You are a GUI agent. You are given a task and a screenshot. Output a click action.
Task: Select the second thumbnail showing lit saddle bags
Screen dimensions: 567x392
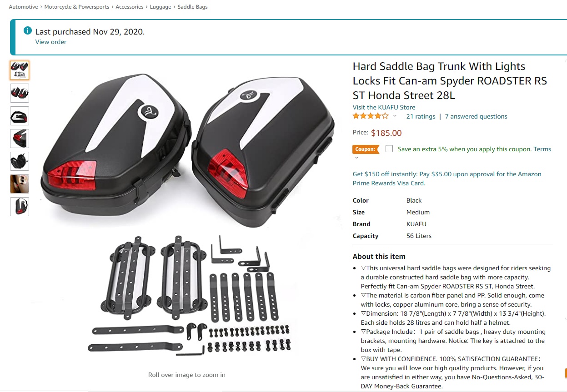(x=20, y=93)
